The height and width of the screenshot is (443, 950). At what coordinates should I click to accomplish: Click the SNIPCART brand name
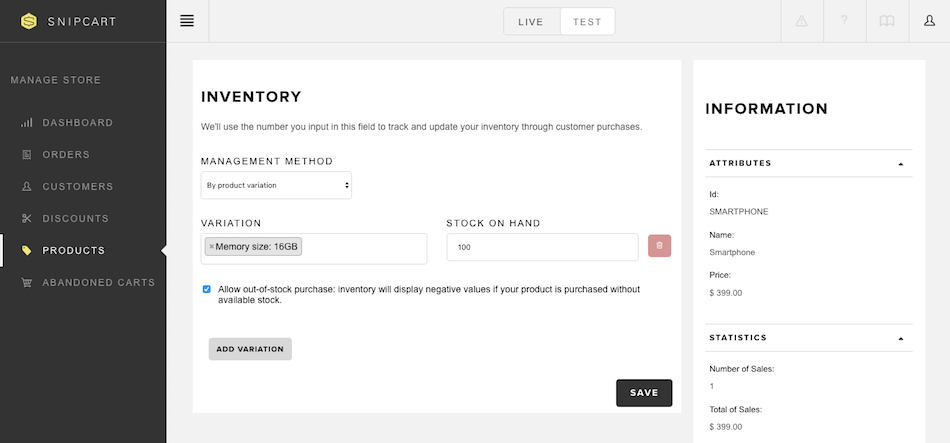pos(82,22)
